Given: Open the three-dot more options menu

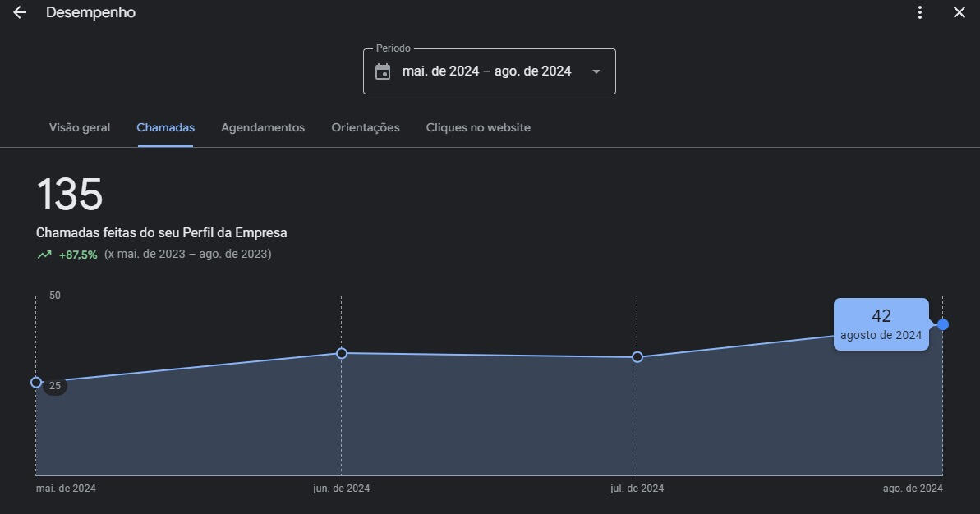Looking at the screenshot, I should coord(920,12).
